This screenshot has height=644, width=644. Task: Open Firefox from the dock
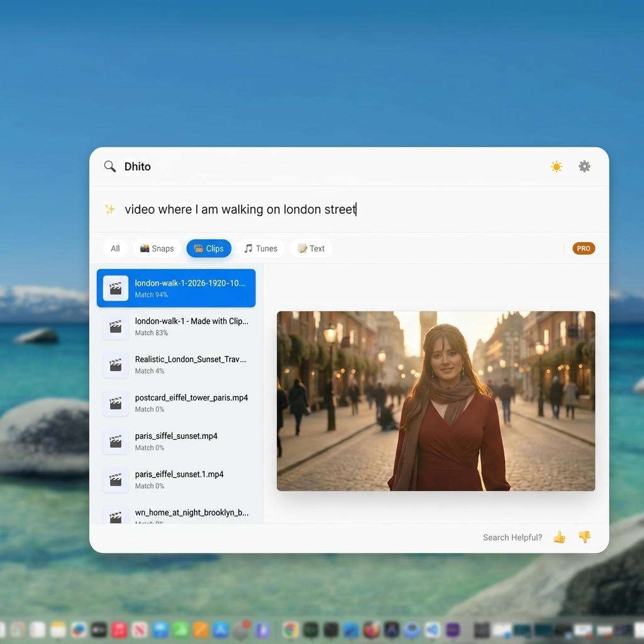tap(371, 630)
